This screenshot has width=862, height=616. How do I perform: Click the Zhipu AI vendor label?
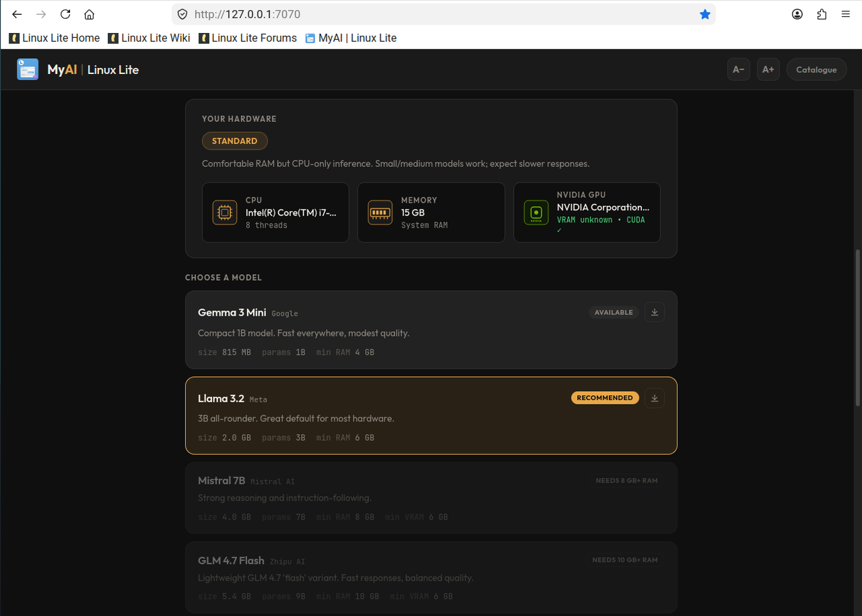click(288, 561)
